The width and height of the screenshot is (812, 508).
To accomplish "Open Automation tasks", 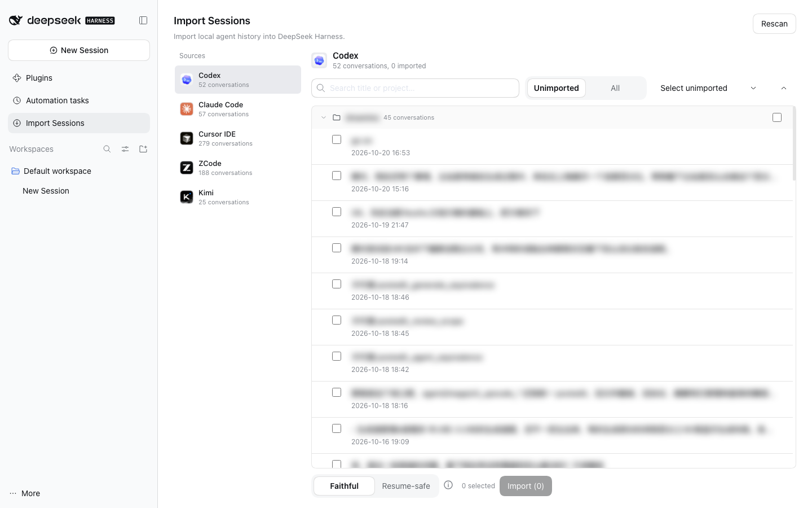I will pos(79,100).
